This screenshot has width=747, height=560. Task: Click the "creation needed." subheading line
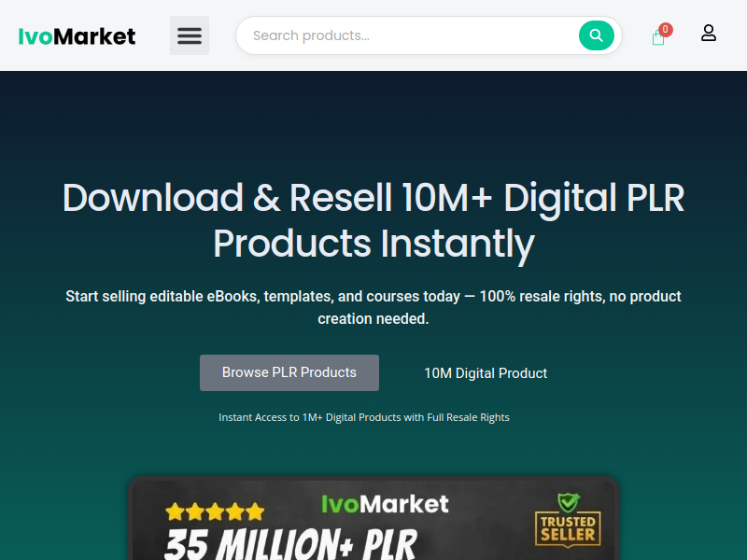(x=373, y=319)
